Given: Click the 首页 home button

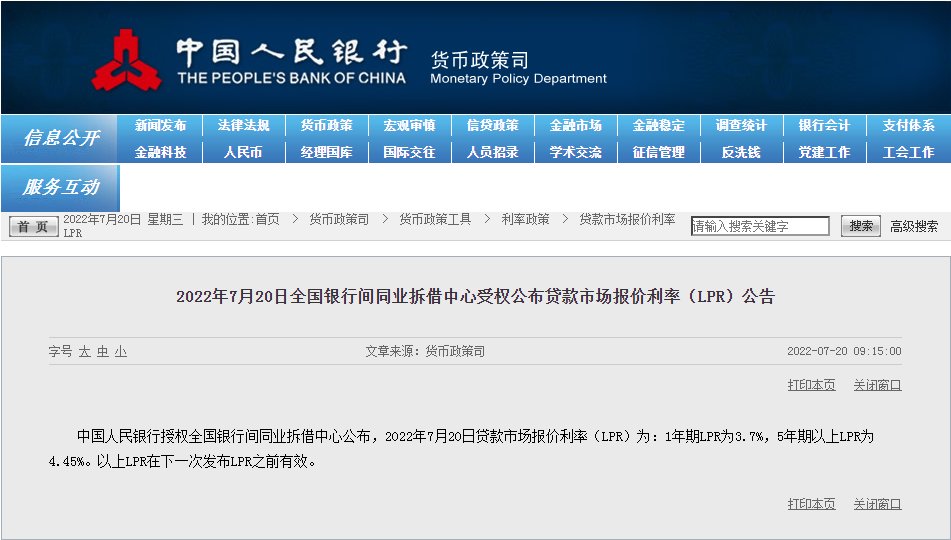Looking at the screenshot, I should (33, 227).
